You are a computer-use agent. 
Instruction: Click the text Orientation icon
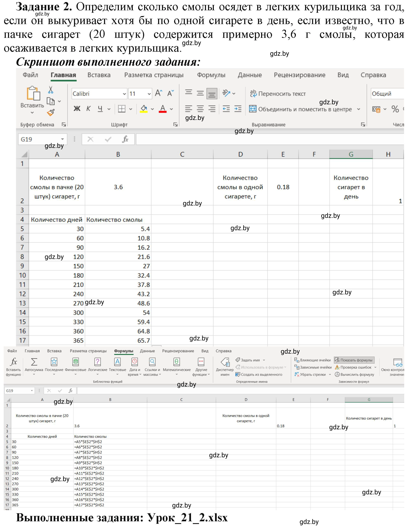[226, 93]
